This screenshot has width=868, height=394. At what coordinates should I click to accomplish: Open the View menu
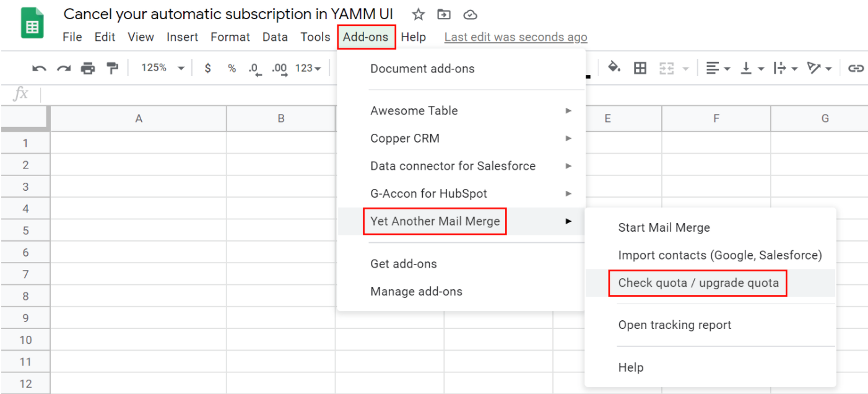tap(141, 37)
